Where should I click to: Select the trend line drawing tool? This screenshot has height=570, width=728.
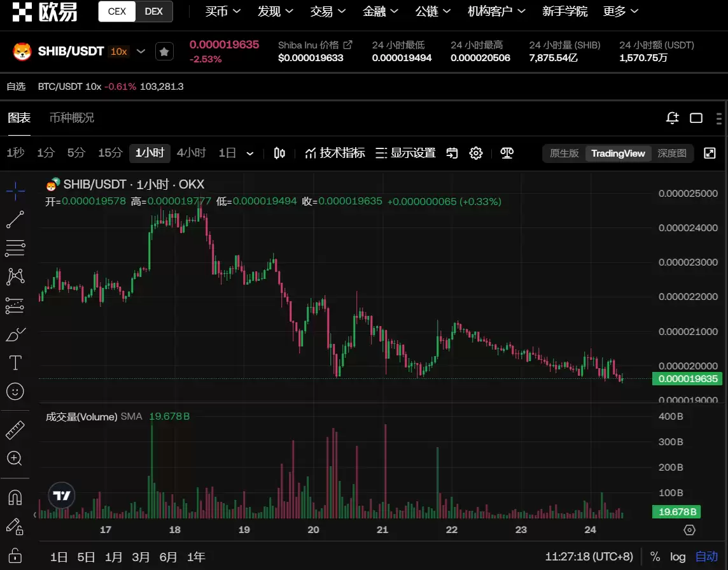click(x=15, y=219)
